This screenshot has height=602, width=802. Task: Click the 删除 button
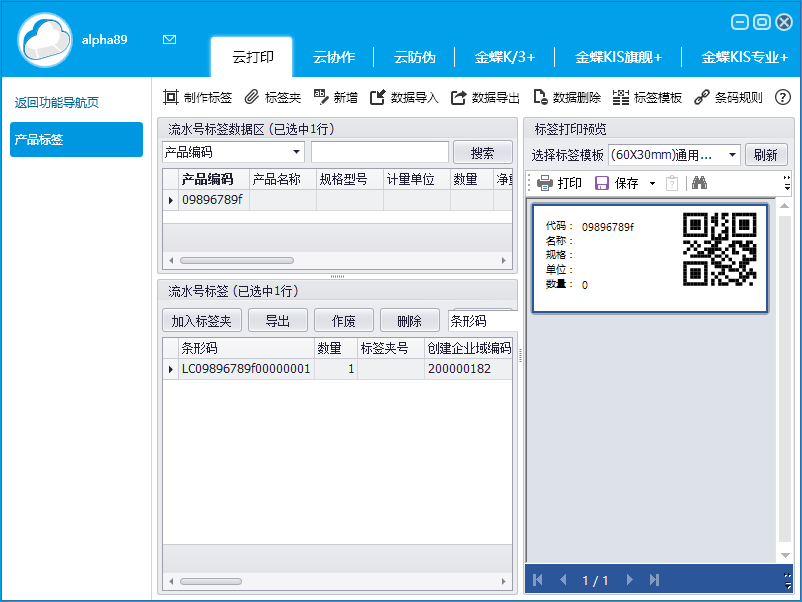(x=410, y=321)
